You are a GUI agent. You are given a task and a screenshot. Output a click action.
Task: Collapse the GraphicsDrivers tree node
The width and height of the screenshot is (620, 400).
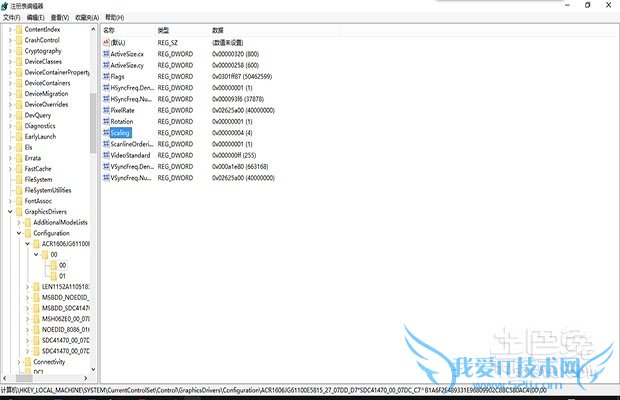click(10, 211)
